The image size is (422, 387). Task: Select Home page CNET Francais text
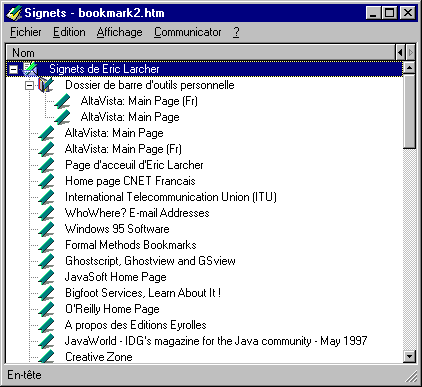point(130,181)
